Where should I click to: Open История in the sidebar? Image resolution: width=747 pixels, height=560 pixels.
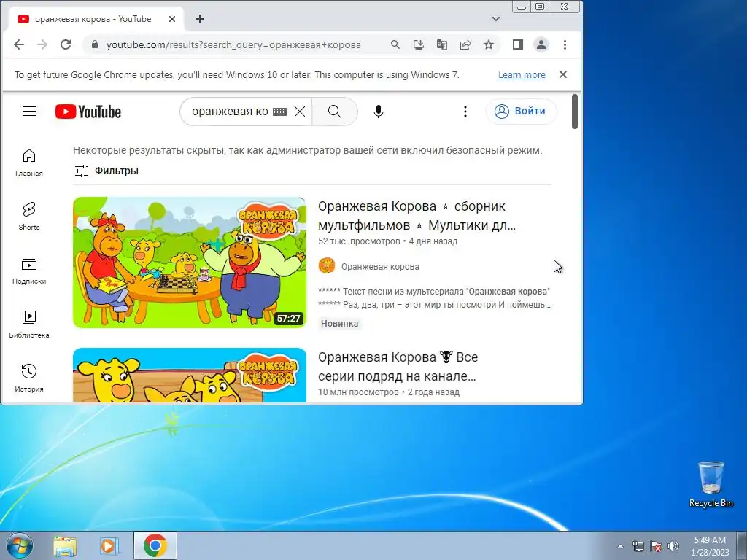click(x=29, y=378)
